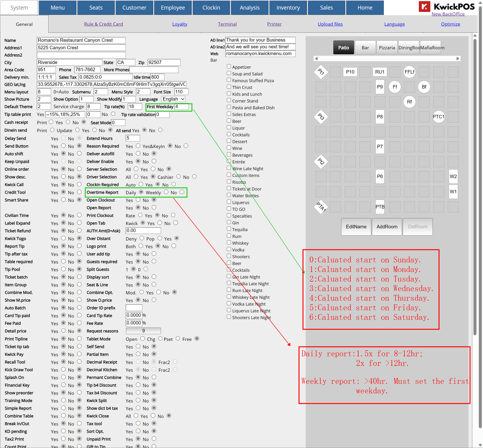
Task: Open the Upload files link
Action: 330,24
